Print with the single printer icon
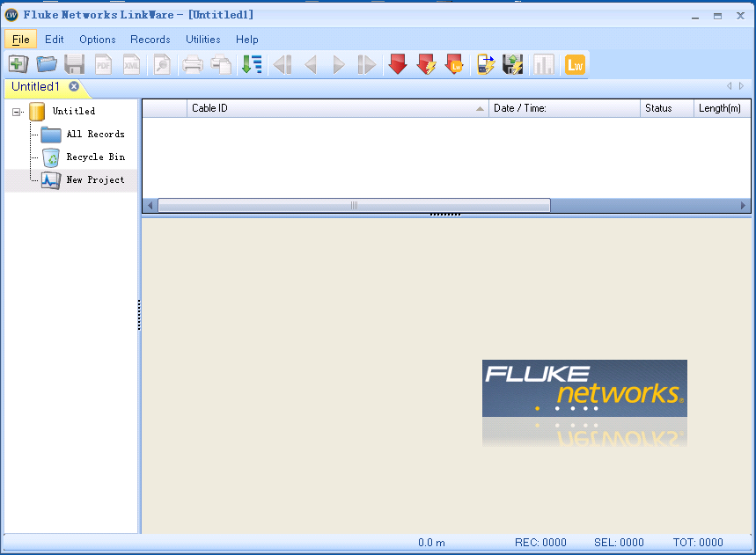 tap(193, 64)
